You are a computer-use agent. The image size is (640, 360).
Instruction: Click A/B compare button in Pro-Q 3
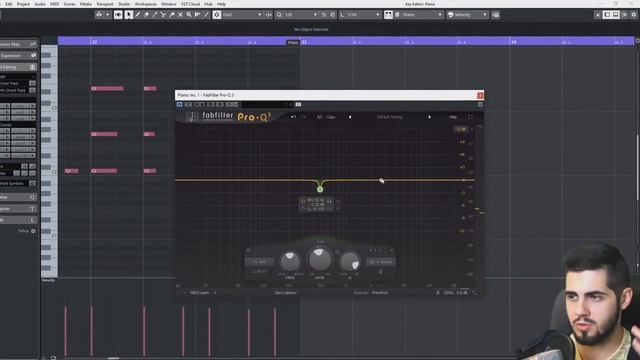click(320, 117)
